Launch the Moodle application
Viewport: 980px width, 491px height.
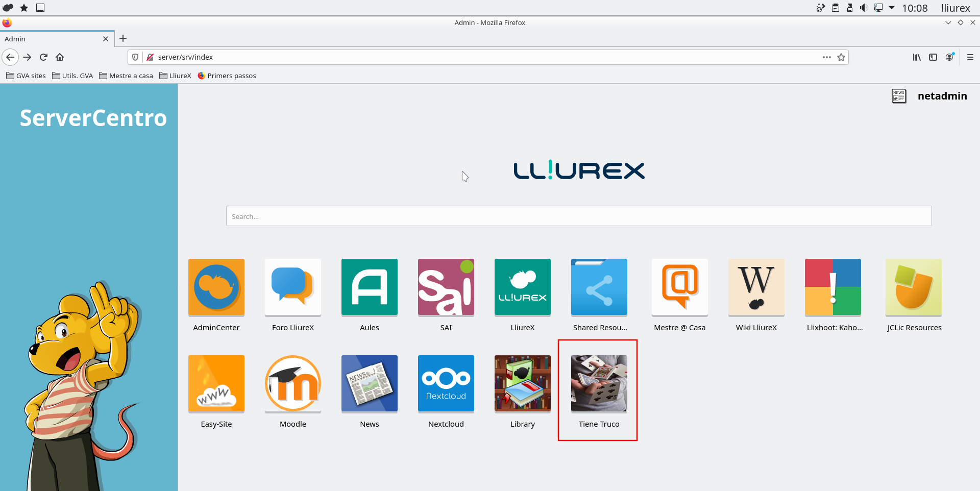tap(292, 383)
